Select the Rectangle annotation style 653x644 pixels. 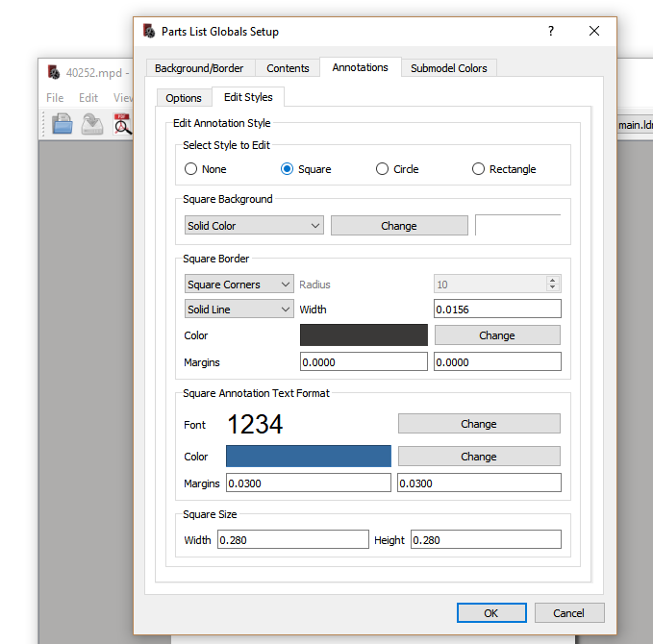(504, 169)
